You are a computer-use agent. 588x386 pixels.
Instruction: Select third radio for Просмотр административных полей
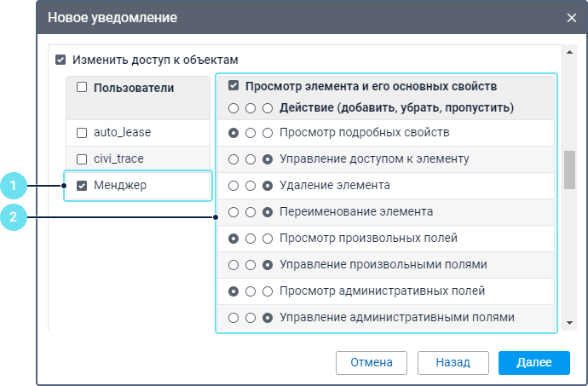(268, 291)
